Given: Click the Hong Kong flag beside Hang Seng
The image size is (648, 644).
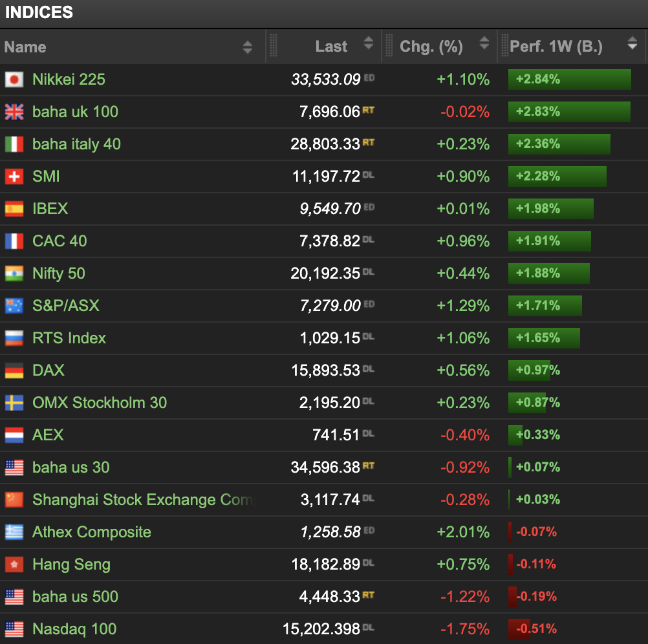Looking at the screenshot, I should click(14, 564).
